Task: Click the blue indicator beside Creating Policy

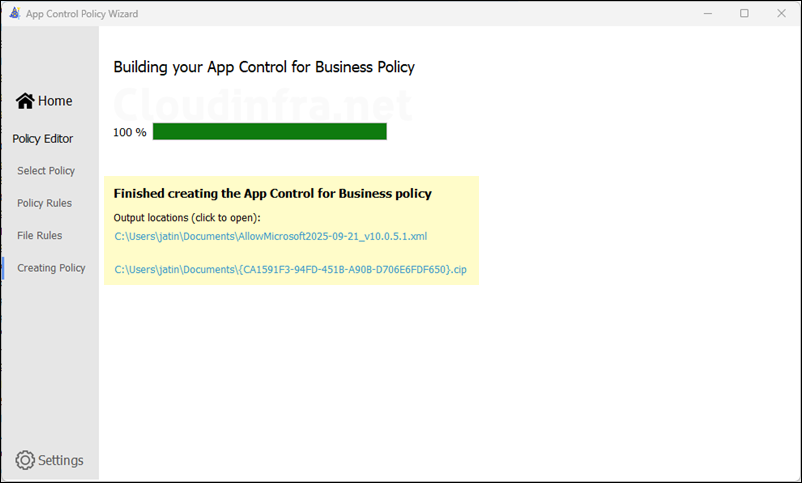Action: tap(3, 268)
